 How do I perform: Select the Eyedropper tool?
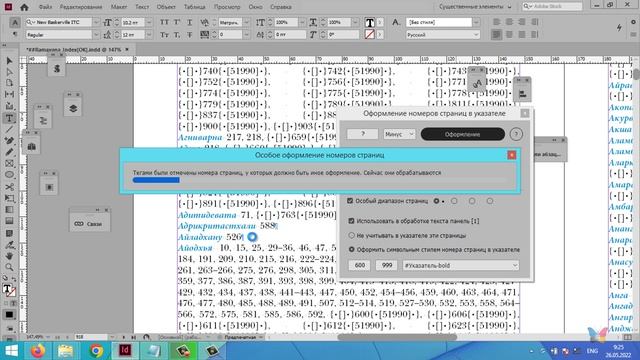tap(9, 245)
